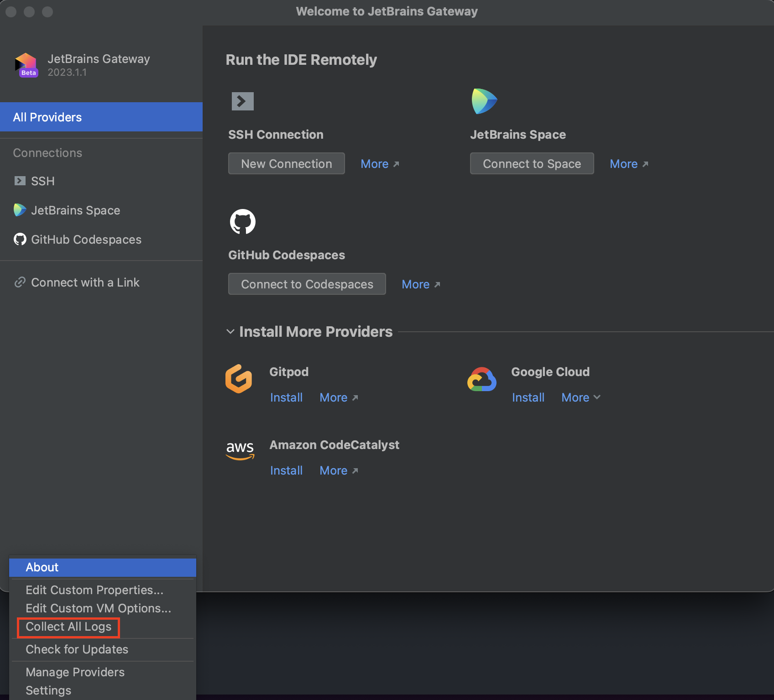Choose Manage Providers menu item
This screenshot has height=700, width=774.
point(103,672)
